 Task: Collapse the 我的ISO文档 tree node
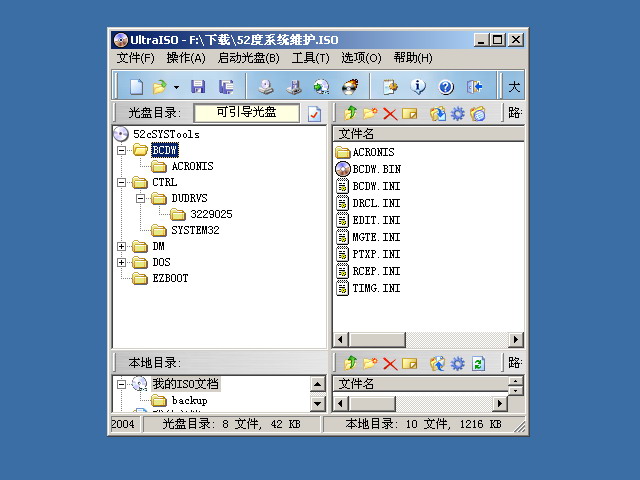(x=121, y=384)
